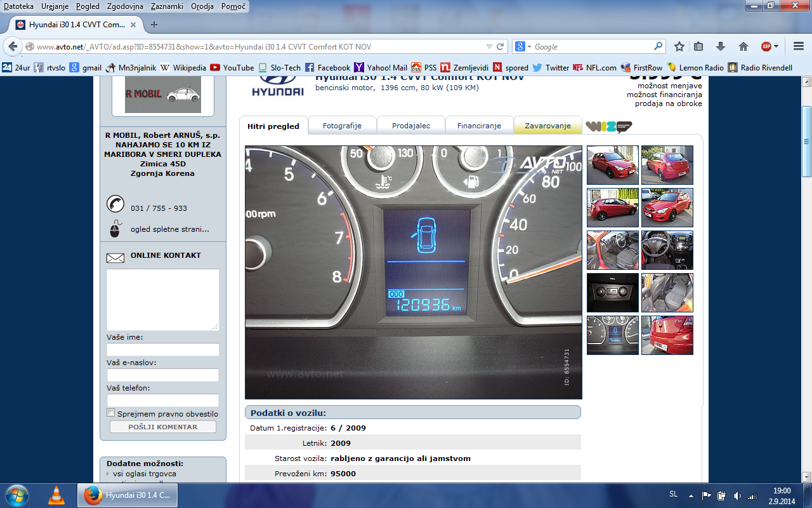The height and width of the screenshot is (508, 812).
Task: Reload the page with refresh icon
Action: (501, 46)
